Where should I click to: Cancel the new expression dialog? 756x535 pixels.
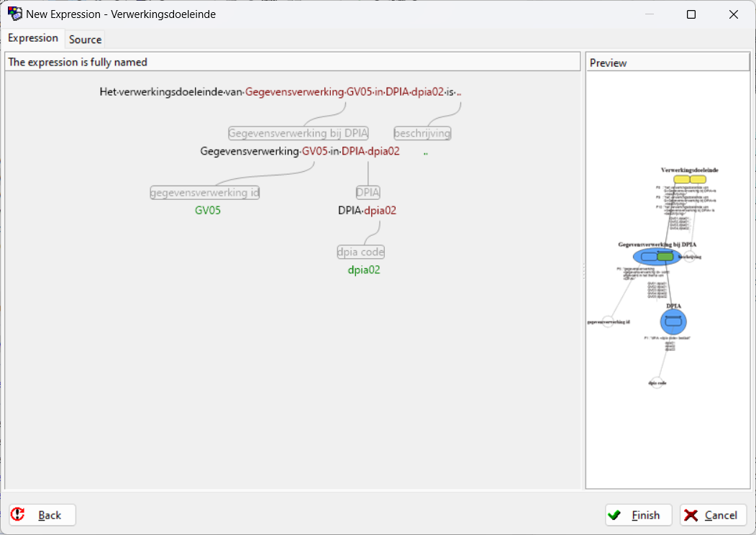tap(713, 515)
